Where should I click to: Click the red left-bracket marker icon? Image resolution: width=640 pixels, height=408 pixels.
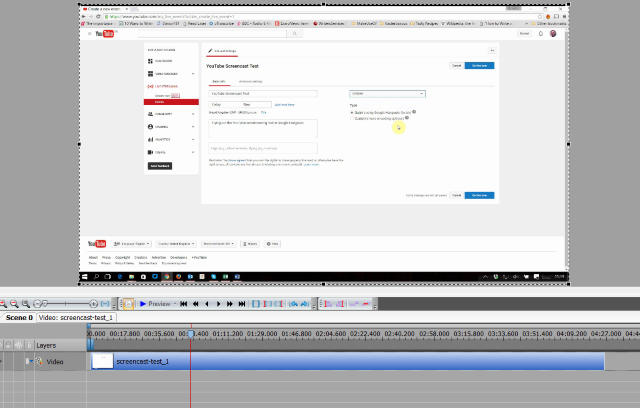point(267,304)
